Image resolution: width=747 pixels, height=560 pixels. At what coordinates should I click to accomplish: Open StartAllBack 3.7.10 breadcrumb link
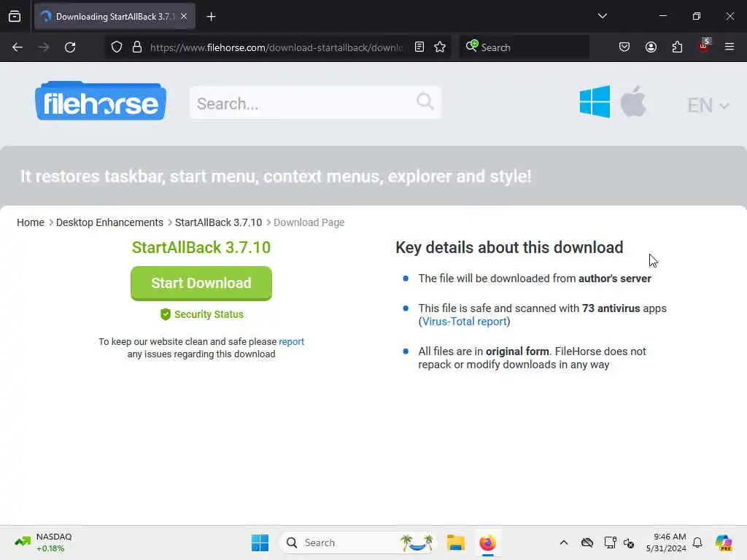point(218,222)
